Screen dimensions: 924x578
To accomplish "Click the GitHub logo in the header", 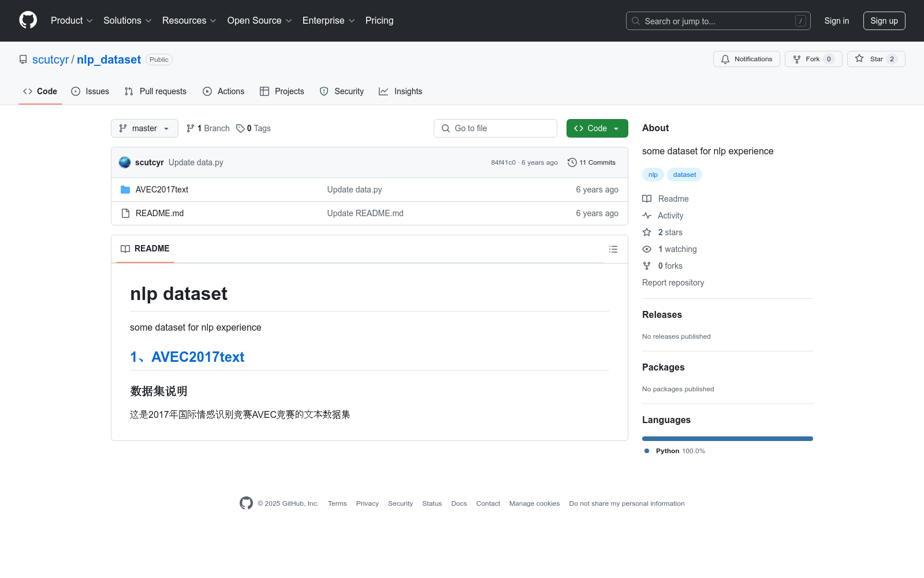I will [28, 20].
